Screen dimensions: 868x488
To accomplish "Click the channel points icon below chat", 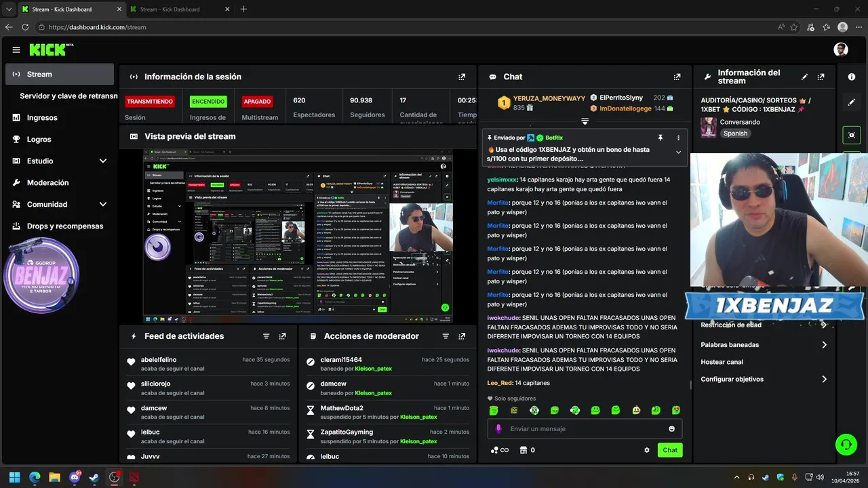I will pos(499,450).
